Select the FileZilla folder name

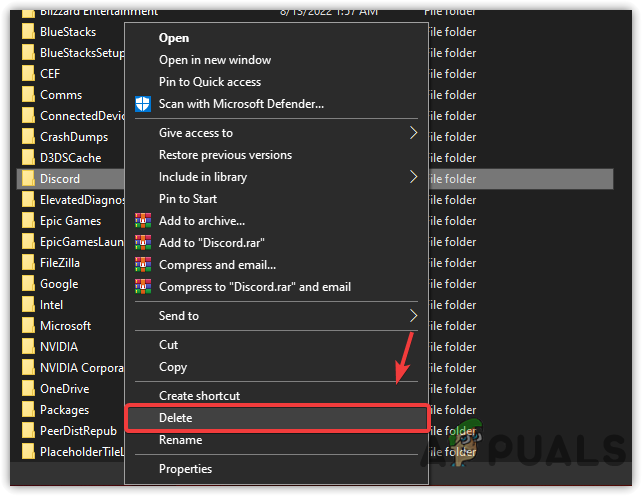[x=60, y=263]
